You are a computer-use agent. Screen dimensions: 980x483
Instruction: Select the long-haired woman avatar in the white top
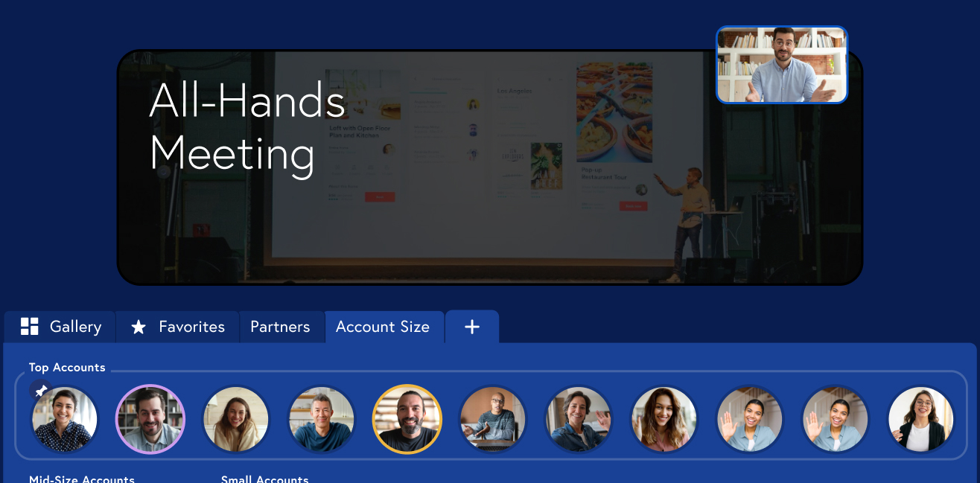coord(236,419)
